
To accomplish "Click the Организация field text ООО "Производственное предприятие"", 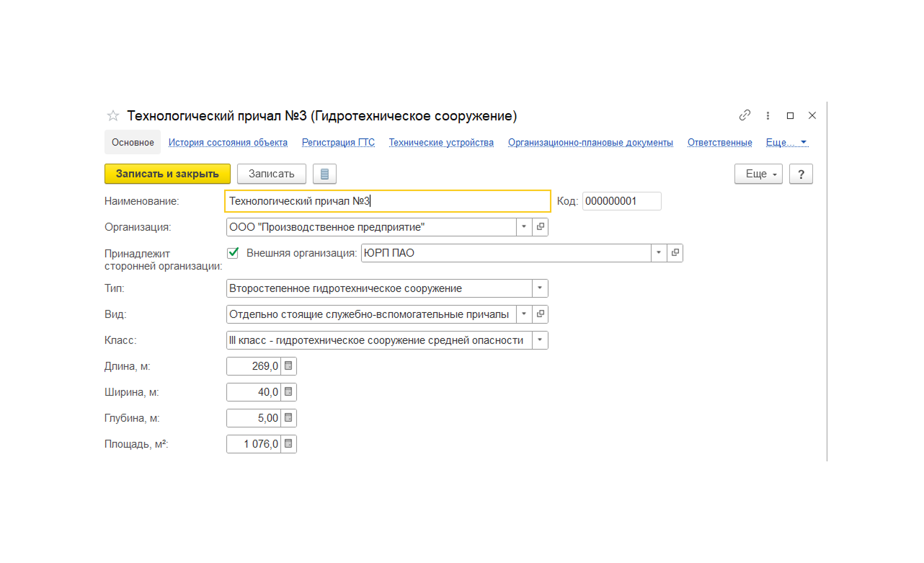I will [371, 227].
